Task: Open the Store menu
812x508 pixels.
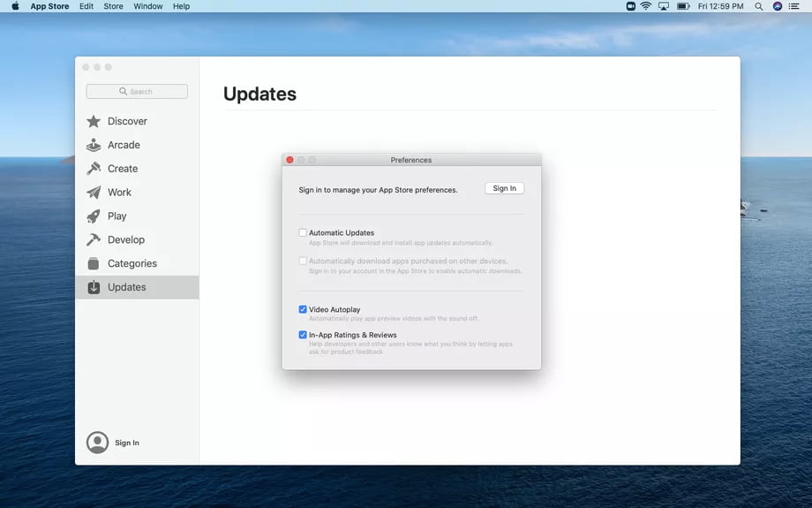Action: (113, 6)
